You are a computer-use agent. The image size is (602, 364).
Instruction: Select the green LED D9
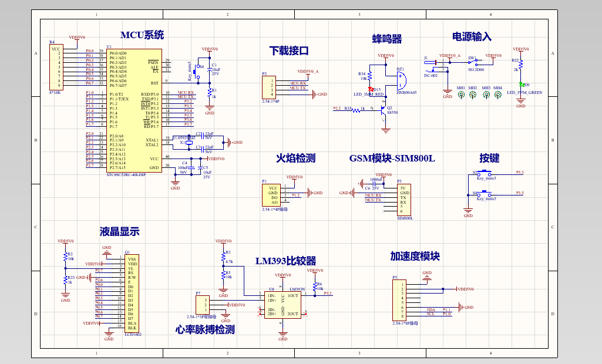(x=521, y=85)
